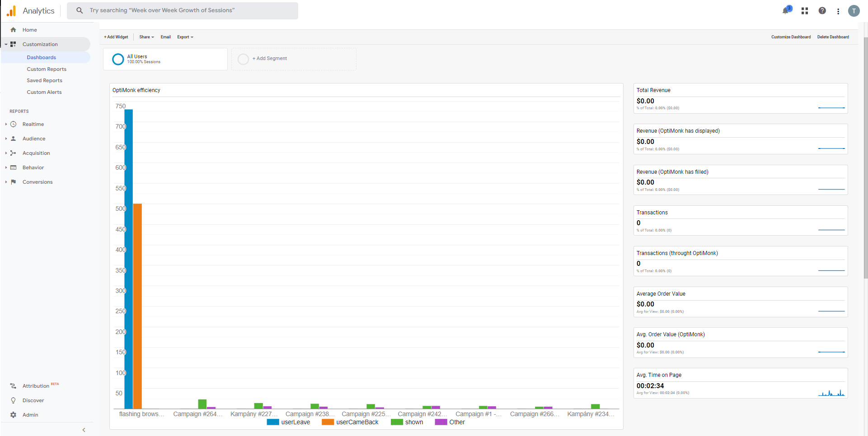The height and width of the screenshot is (436, 868).
Task: Open the help question mark icon
Action: [x=822, y=11]
